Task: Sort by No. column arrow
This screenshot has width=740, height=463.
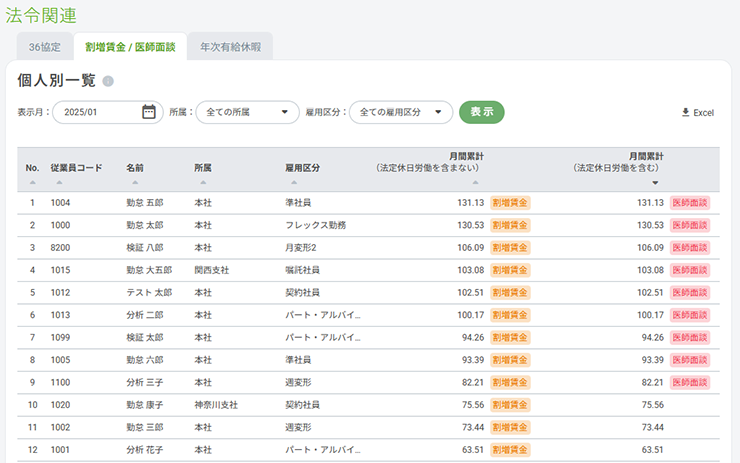Action: (x=33, y=182)
